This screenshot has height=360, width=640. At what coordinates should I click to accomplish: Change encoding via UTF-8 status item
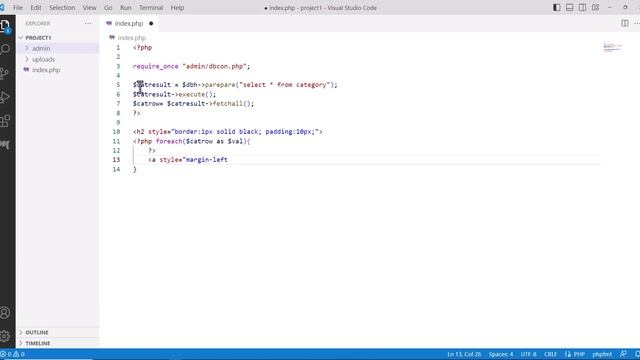529,354
